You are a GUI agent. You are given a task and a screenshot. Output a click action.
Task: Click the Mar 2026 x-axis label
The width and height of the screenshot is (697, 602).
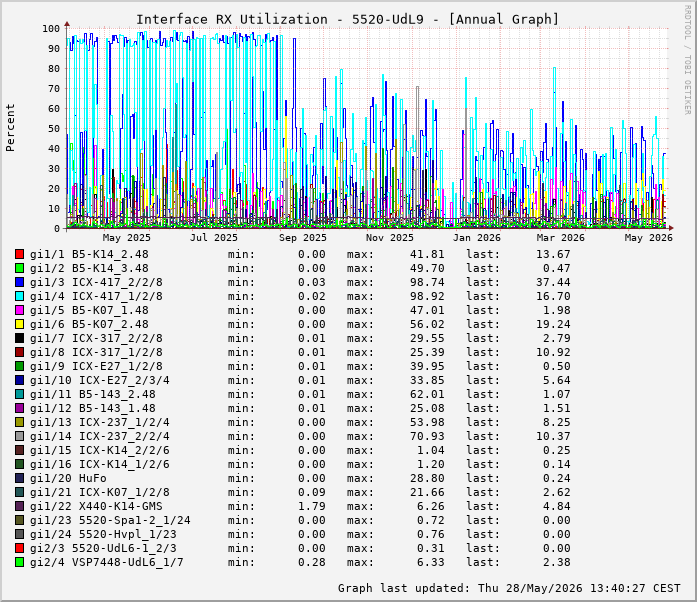(561, 237)
